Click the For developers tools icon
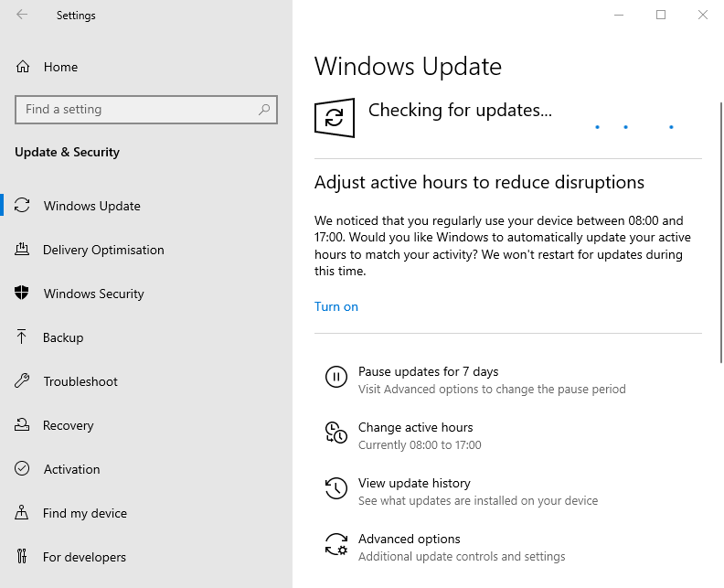The height and width of the screenshot is (588, 724). 22,556
